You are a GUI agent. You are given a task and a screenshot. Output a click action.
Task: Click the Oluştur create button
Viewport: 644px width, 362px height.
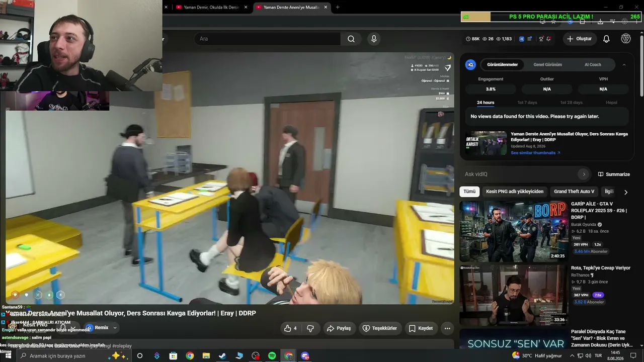[x=579, y=39]
